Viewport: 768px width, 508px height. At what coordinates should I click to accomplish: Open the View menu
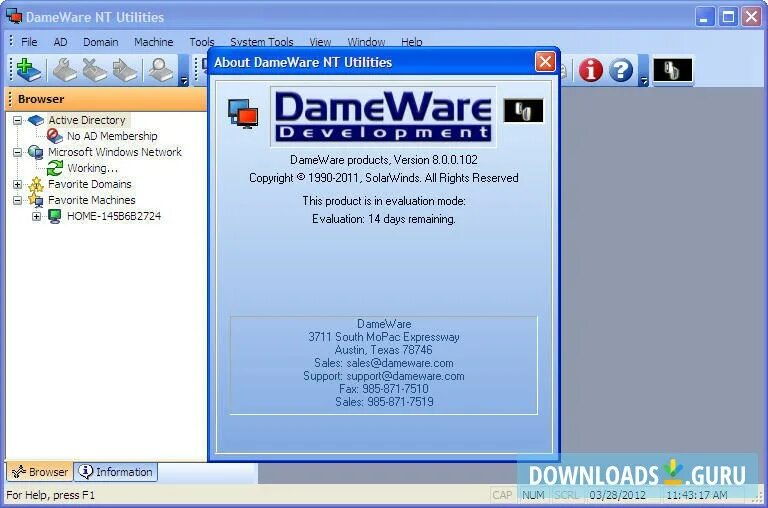click(320, 42)
